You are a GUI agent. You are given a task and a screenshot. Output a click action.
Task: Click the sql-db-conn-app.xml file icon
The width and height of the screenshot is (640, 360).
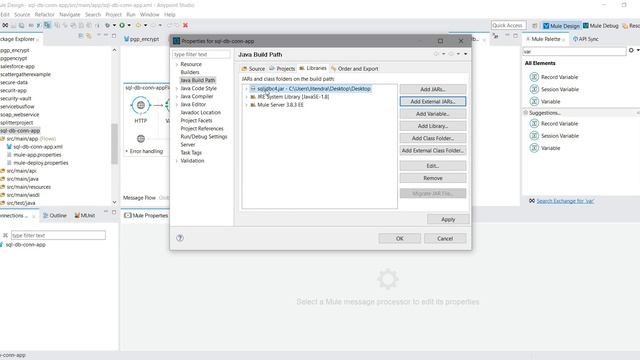(x=9, y=147)
